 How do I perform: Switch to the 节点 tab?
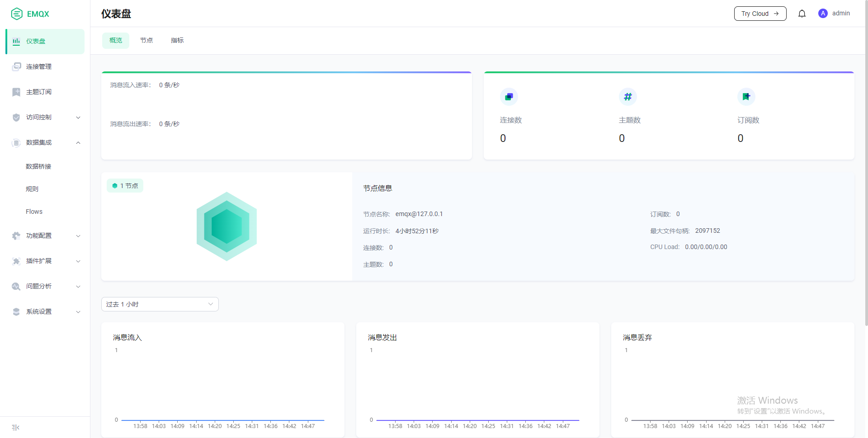pos(146,40)
